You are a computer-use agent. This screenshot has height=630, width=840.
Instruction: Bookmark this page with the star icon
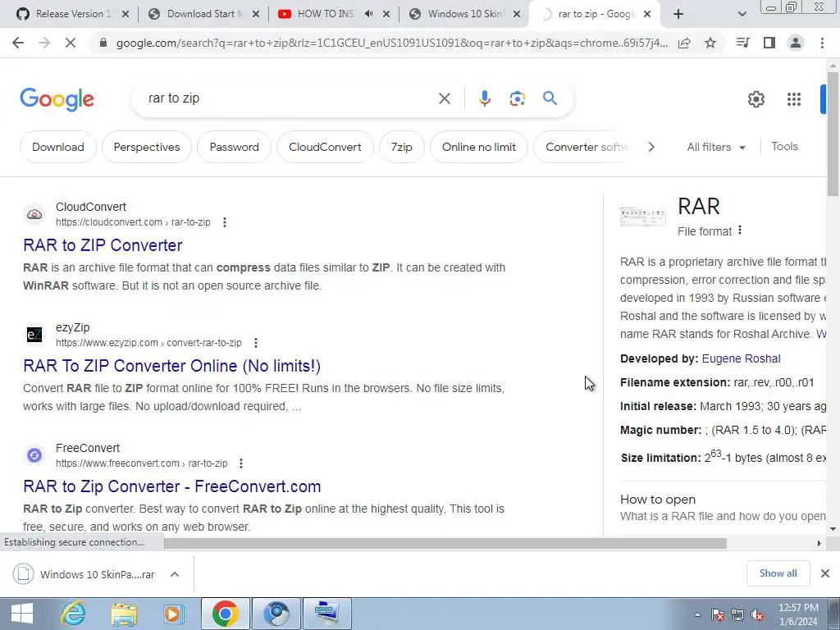click(x=710, y=43)
